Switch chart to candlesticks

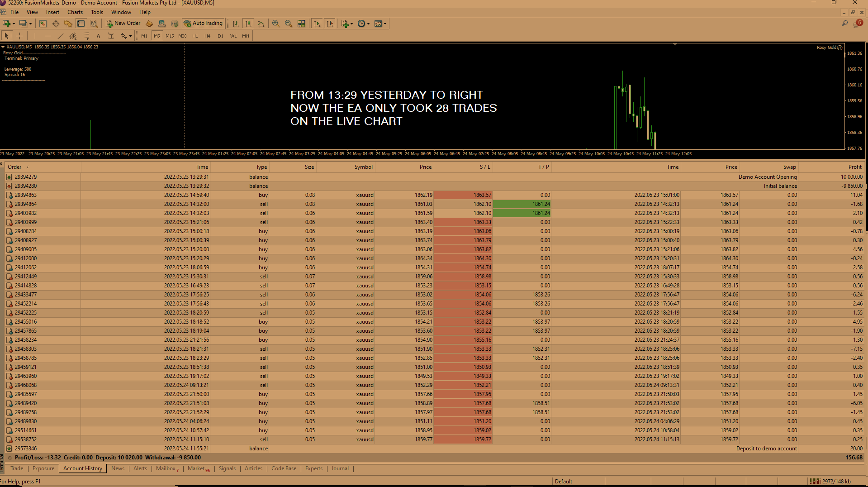(x=248, y=24)
